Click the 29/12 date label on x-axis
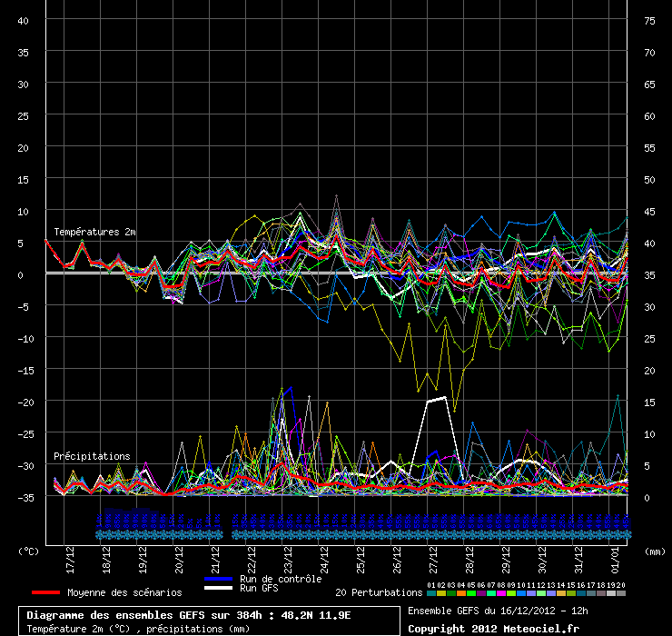This screenshot has height=636, width=672. pyautogui.click(x=506, y=560)
